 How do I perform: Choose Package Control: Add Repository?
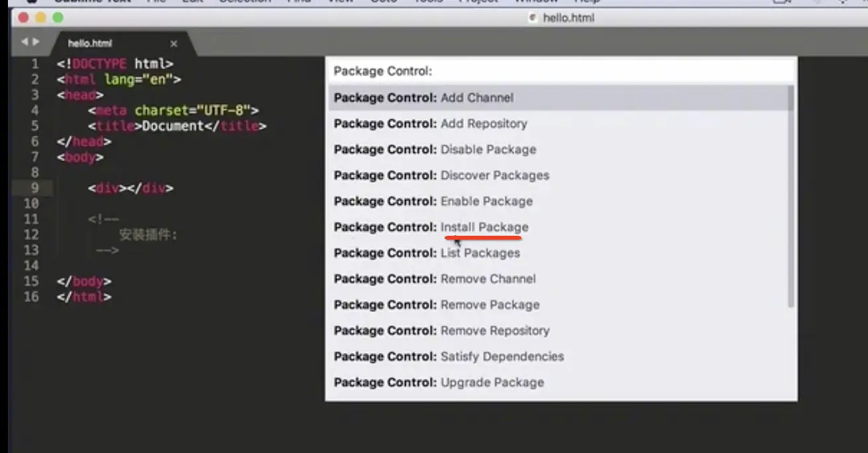pos(557,123)
